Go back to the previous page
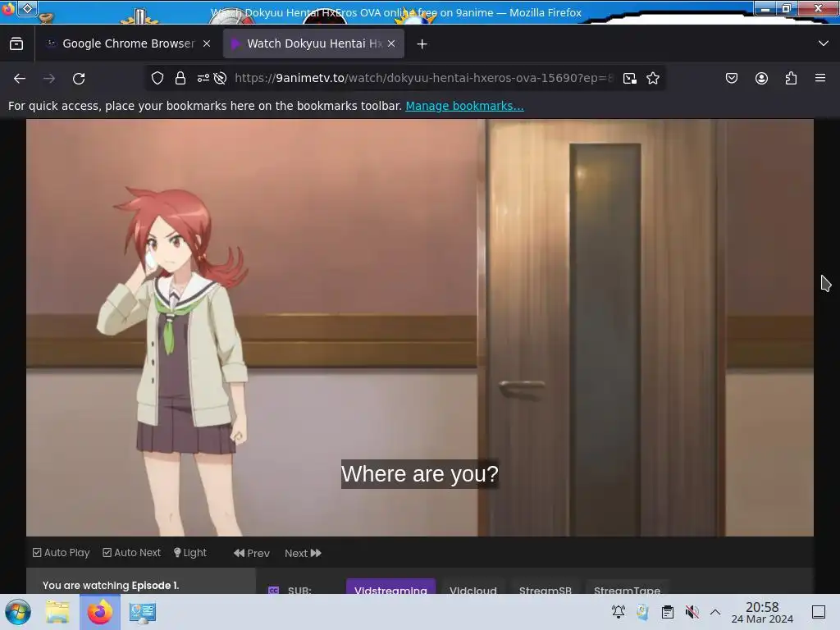 (x=20, y=78)
